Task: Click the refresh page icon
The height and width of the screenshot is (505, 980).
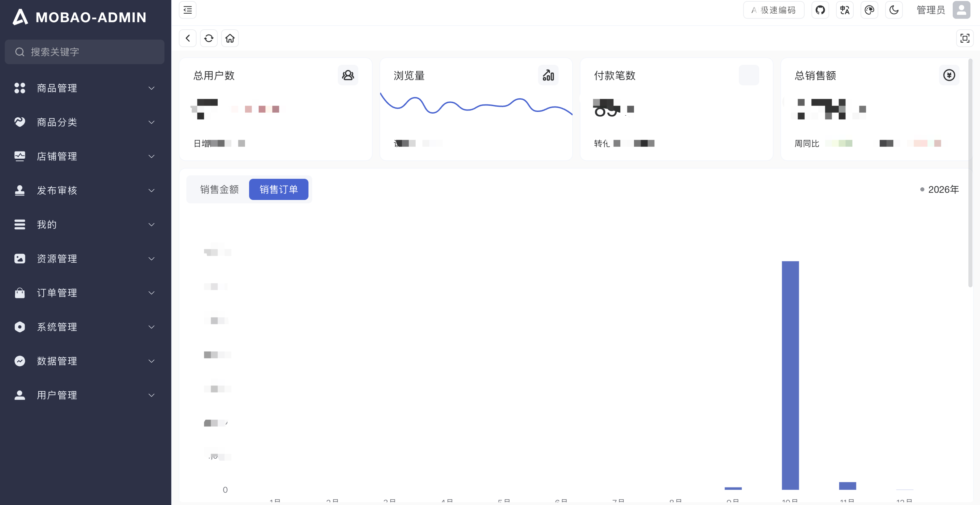Action: coord(209,38)
